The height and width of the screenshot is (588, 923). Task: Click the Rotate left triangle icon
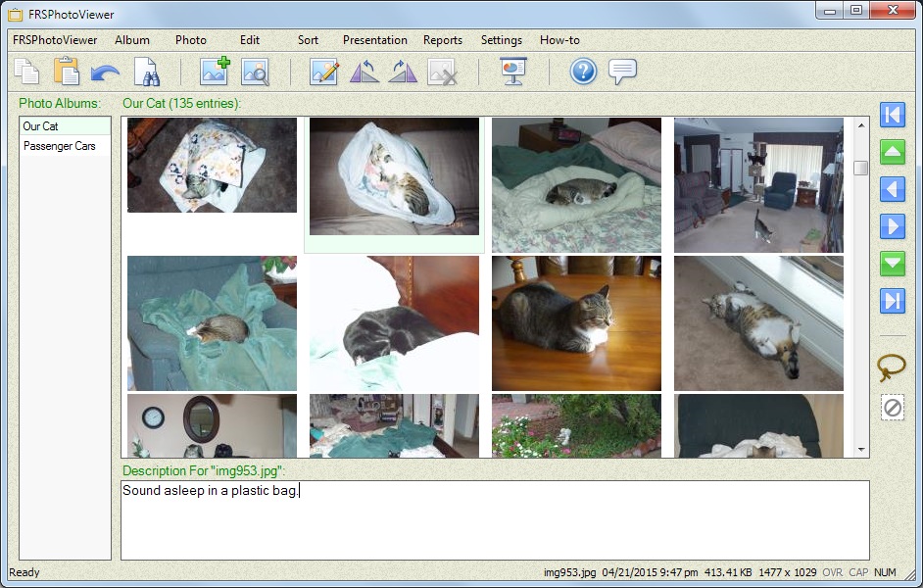[x=364, y=72]
